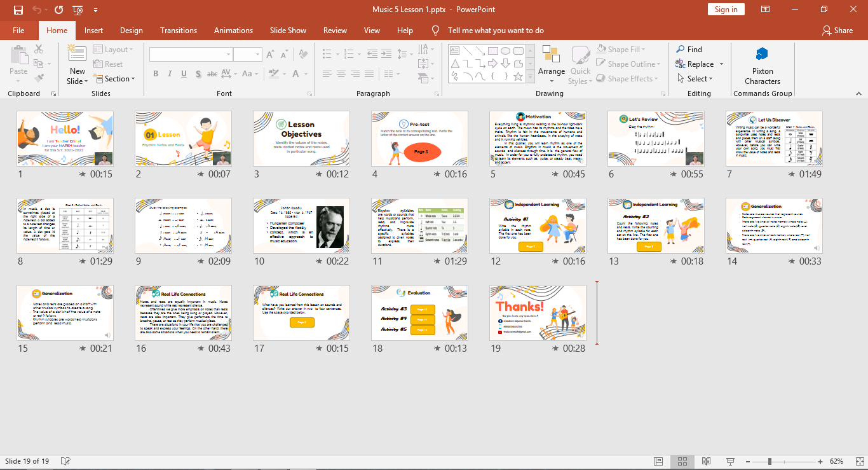Click the zoom slider in the status bar
868x470 pixels.
click(x=770, y=461)
